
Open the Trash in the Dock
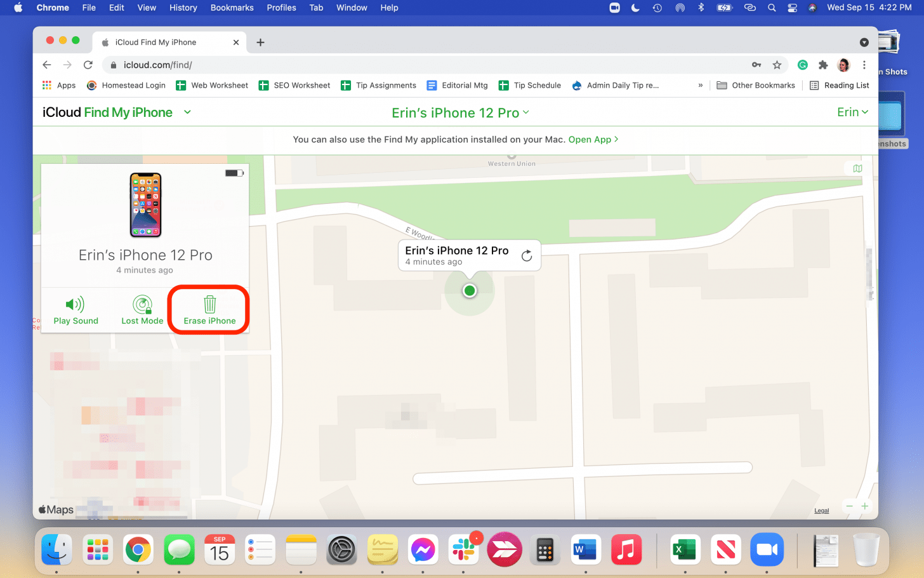tap(866, 550)
